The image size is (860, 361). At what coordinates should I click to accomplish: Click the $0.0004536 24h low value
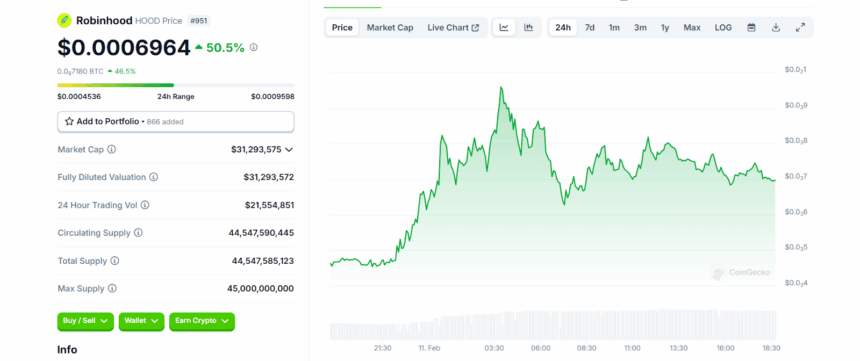[79, 97]
